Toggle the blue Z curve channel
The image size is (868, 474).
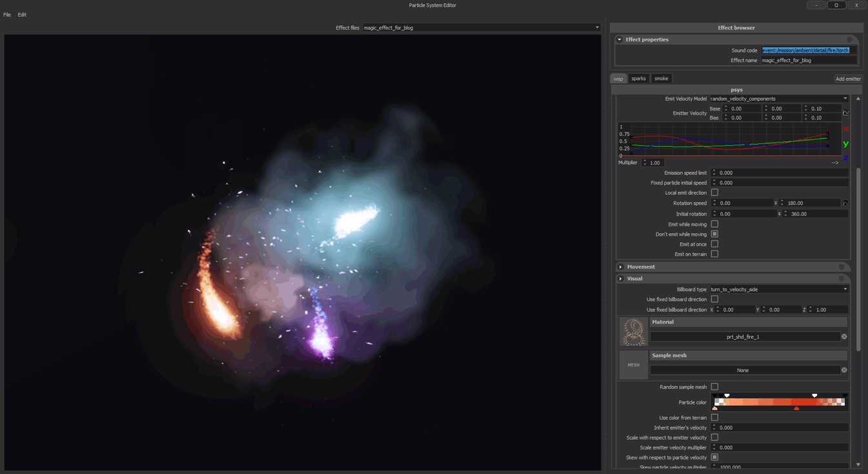click(x=845, y=158)
